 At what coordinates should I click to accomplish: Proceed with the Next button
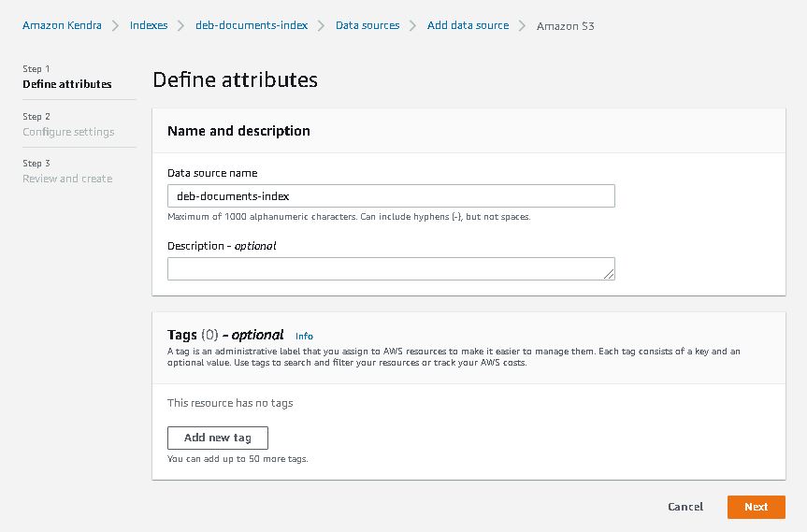click(757, 507)
